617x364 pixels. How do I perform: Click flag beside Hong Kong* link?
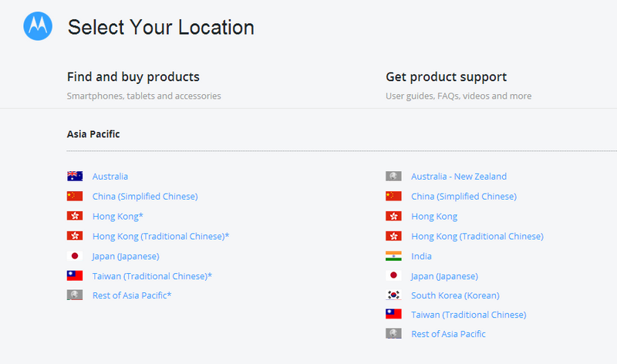(75, 216)
